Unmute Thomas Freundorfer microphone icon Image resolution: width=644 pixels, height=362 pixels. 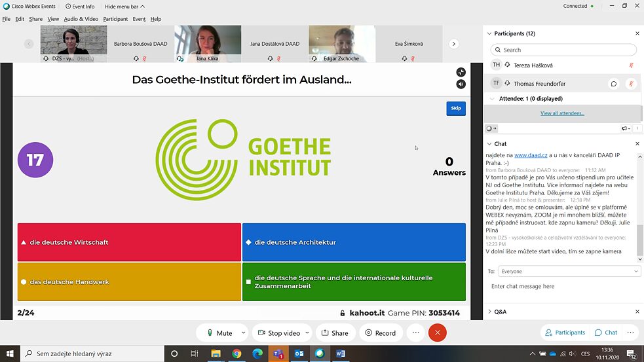[x=632, y=84]
